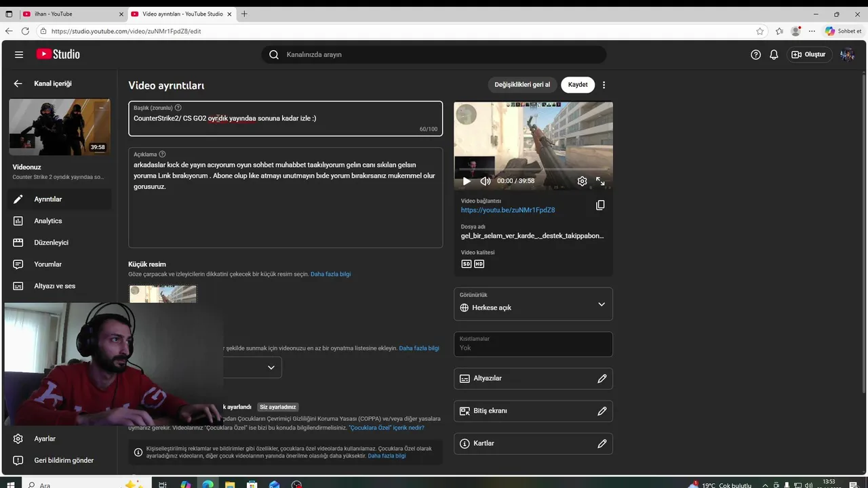The height and width of the screenshot is (488, 868).
Task: Edit Bitiş ekranı with the pencil icon
Action: pyautogui.click(x=601, y=411)
